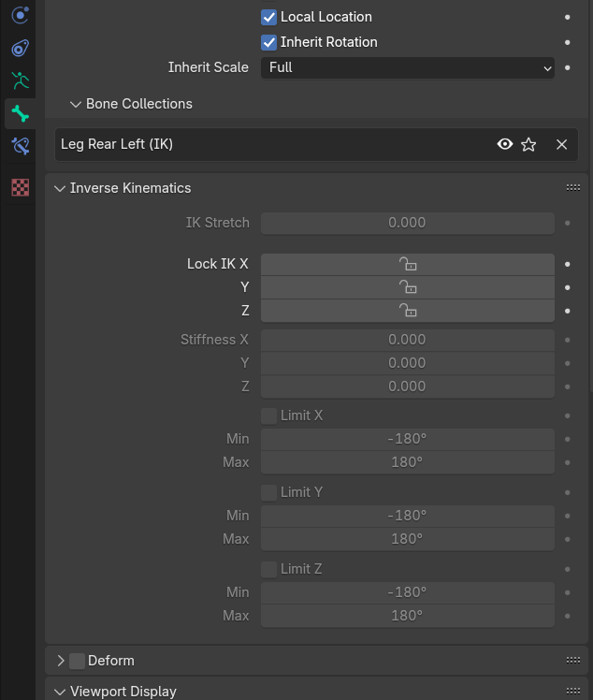Open the Object Constraints properties tab

click(x=20, y=49)
